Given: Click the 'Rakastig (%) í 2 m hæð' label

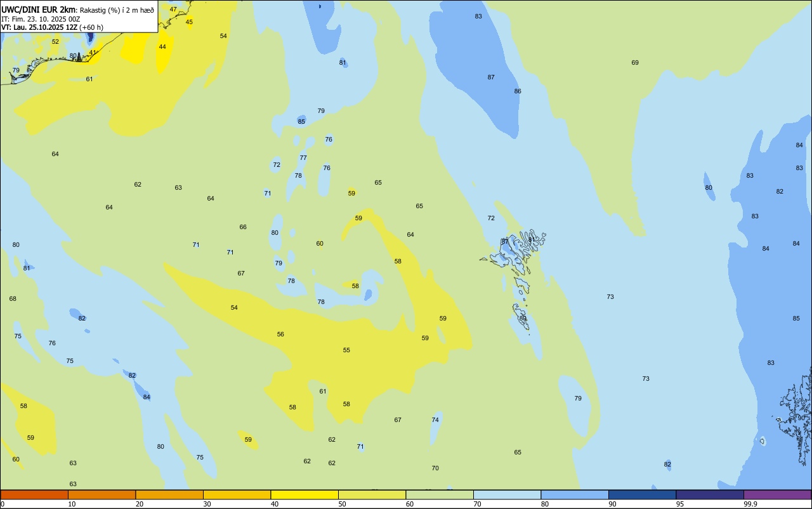Looking at the screenshot, I should click(117, 10).
